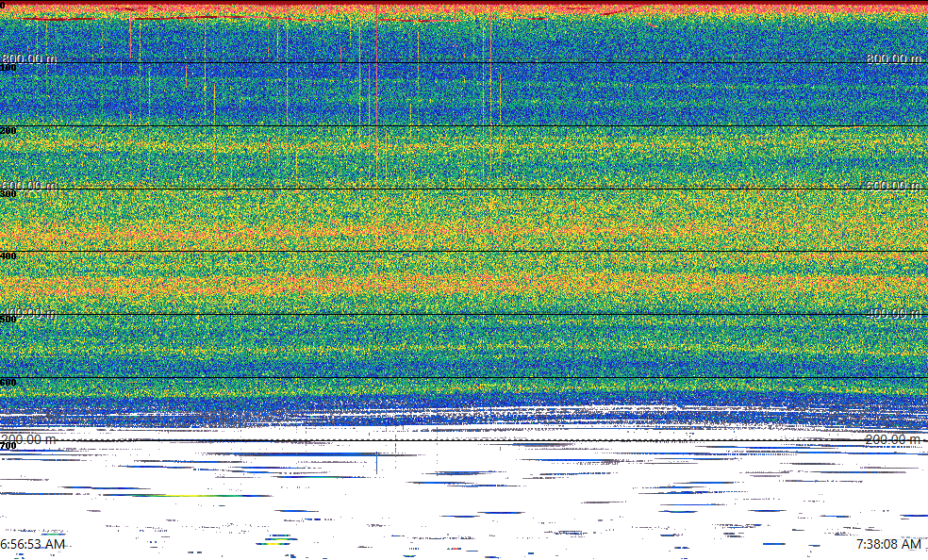Click the 600.00 m label on the left edge
Image resolution: width=928 pixels, height=560 pixels.
[x=29, y=185]
